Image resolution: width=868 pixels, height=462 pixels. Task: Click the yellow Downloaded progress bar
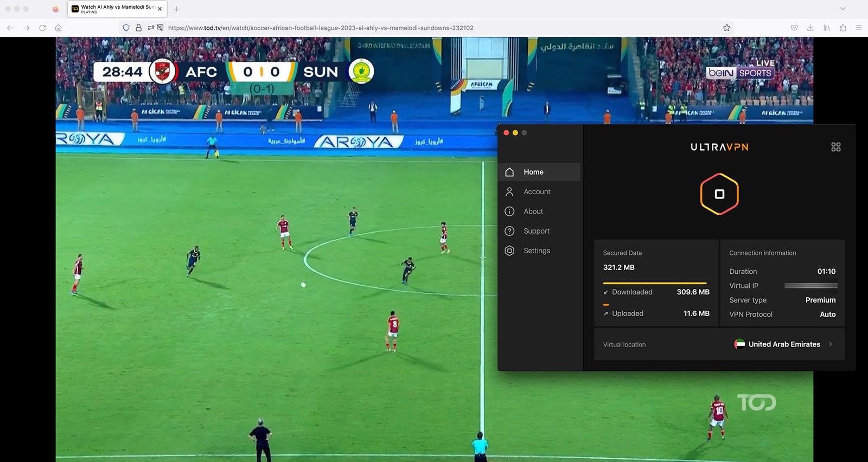(655, 283)
